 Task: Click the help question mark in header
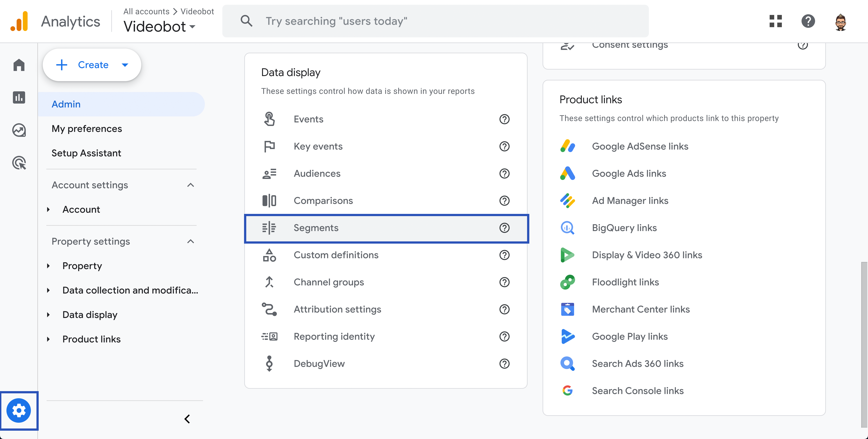coord(808,21)
